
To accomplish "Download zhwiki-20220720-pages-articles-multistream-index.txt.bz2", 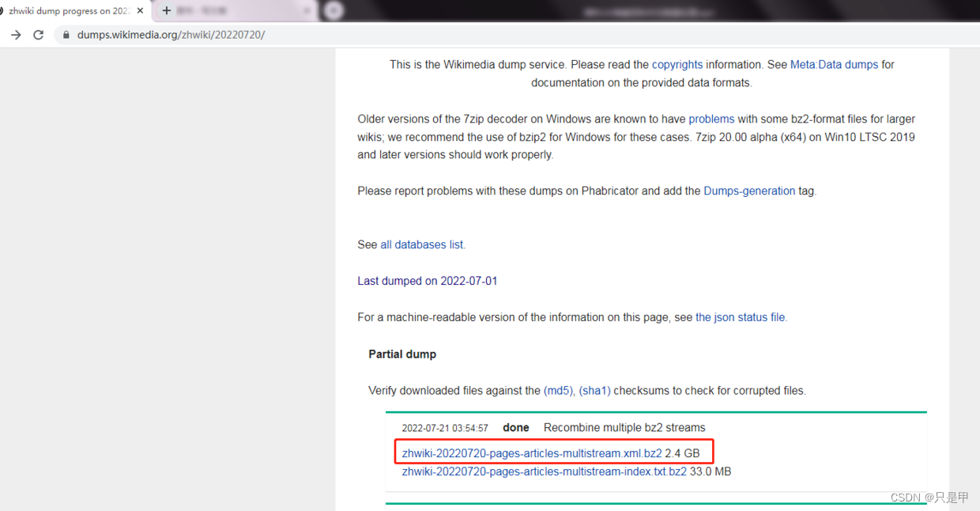I will pos(544,472).
